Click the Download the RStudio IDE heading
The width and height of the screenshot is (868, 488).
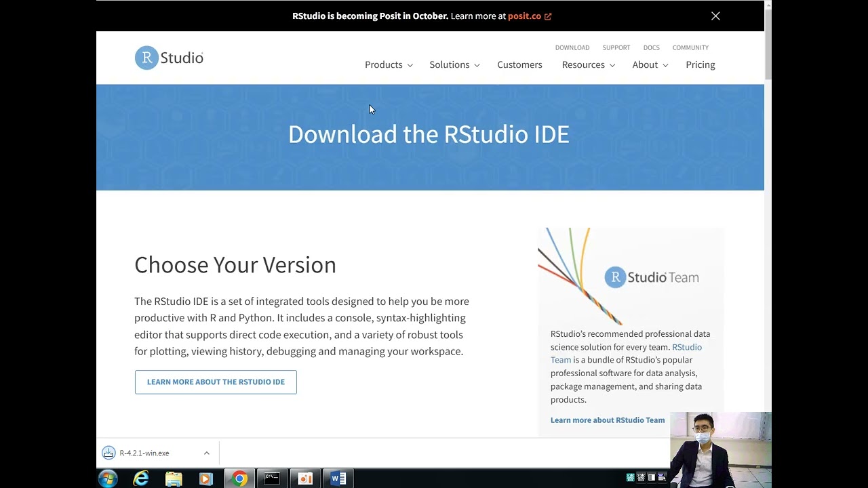pos(429,134)
